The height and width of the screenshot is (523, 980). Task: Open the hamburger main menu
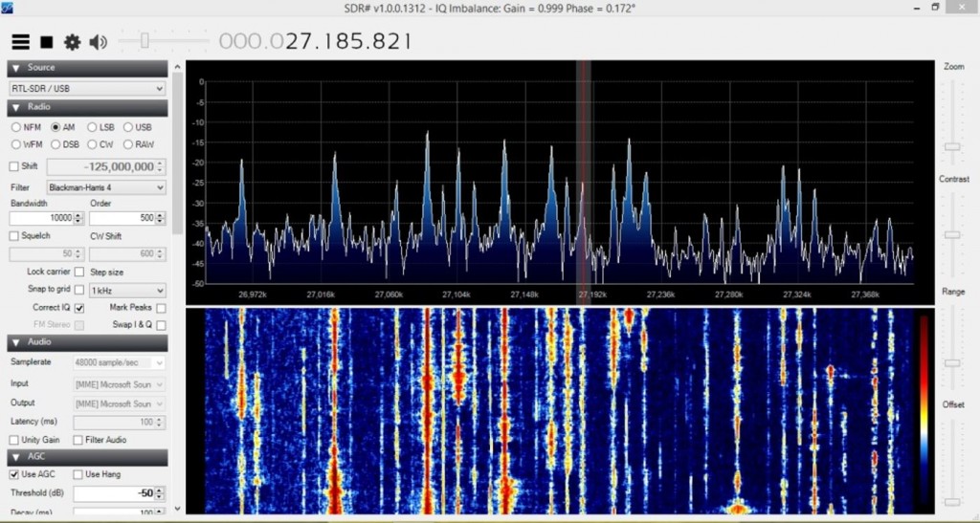click(x=20, y=42)
